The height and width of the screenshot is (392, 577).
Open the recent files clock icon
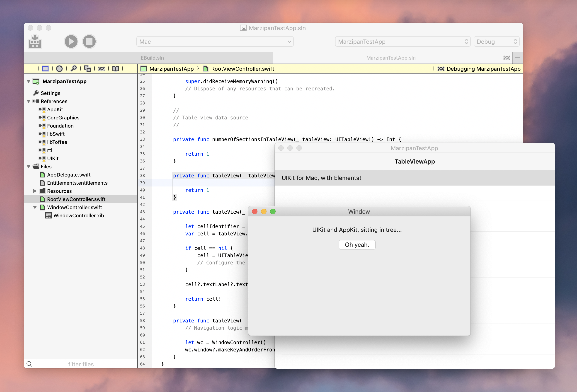(59, 68)
